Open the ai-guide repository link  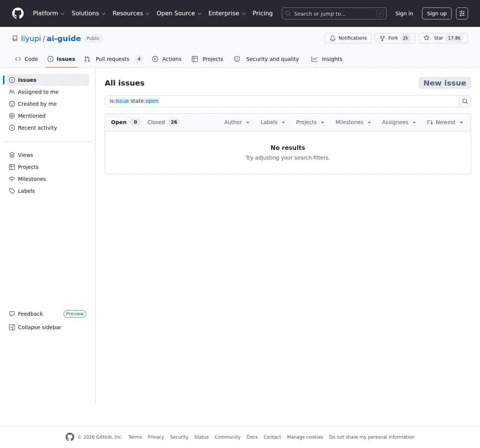point(64,38)
